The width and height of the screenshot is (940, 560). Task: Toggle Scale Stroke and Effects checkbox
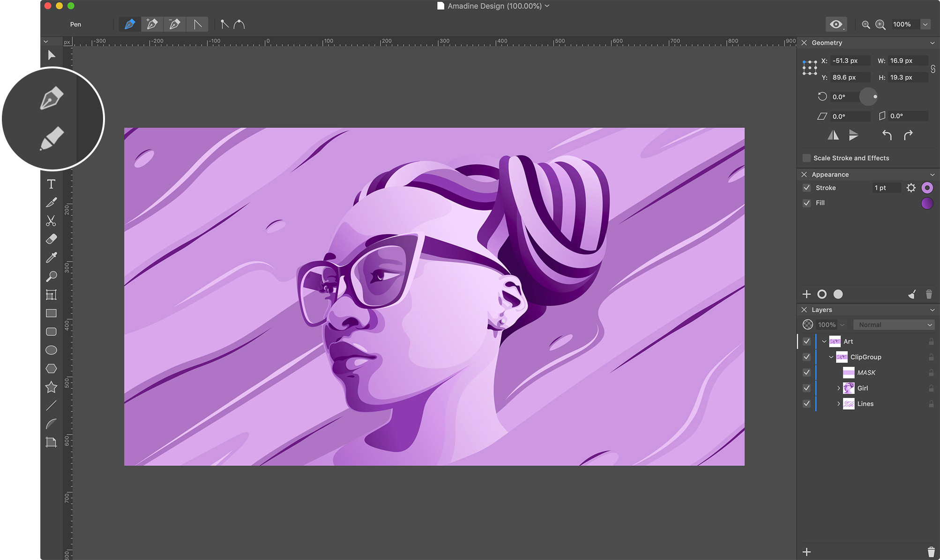805,158
